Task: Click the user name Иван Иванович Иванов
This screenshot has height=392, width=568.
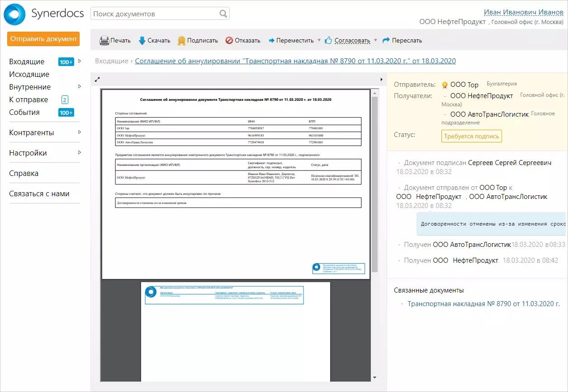Action: pos(524,12)
